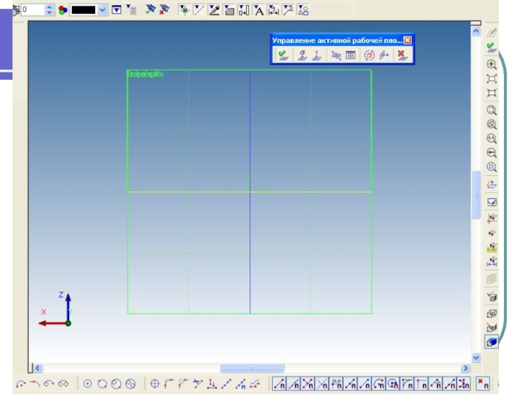532x399 pixels.
Task: Click green checkmark to finish workplane drawing
Action: (282, 55)
